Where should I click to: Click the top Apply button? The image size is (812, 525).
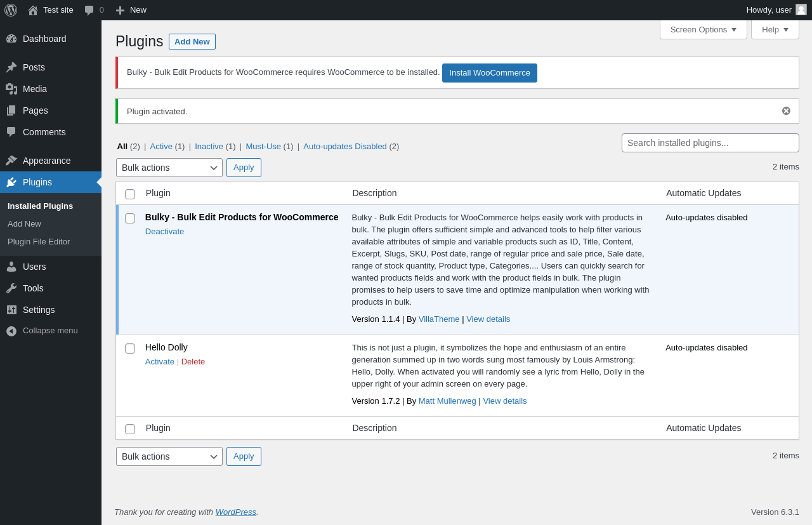[244, 168]
